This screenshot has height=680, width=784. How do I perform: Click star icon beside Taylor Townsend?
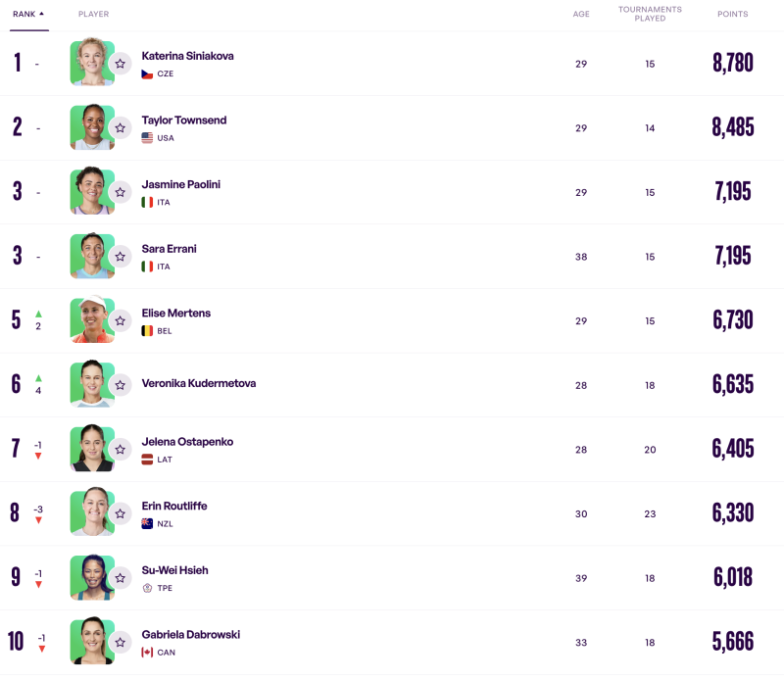120,127
